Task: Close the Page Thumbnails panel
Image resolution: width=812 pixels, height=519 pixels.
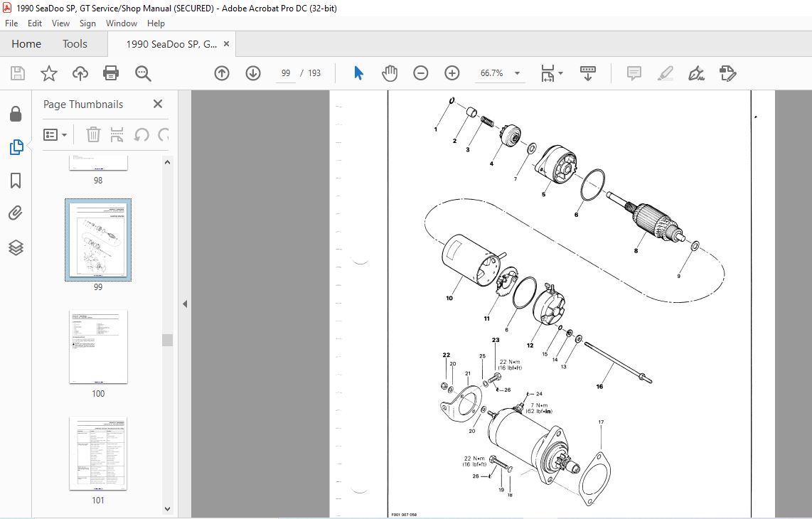Action: (158, 104)
